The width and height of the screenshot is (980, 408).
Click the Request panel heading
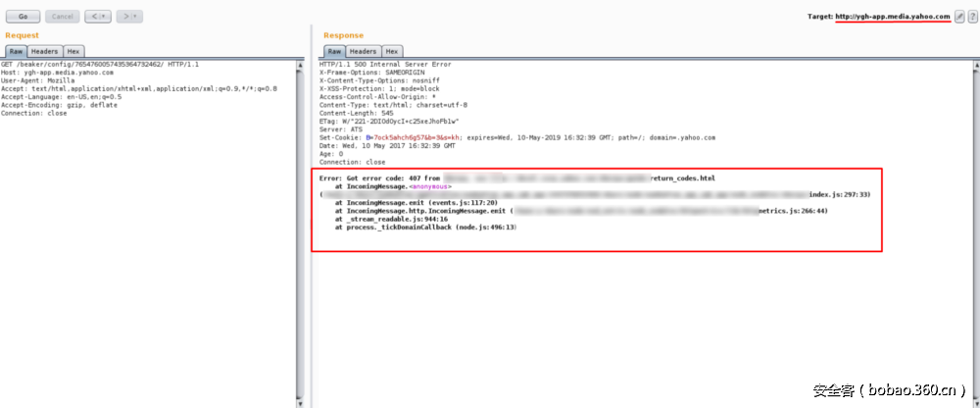(x=22, y=35)
